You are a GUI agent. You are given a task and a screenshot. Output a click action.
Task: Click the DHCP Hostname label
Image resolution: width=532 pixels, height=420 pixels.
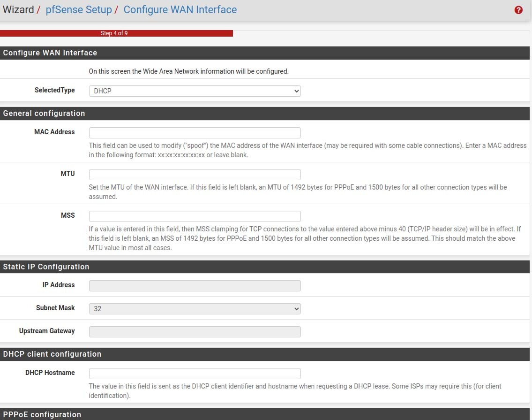(x=50, y=373)
